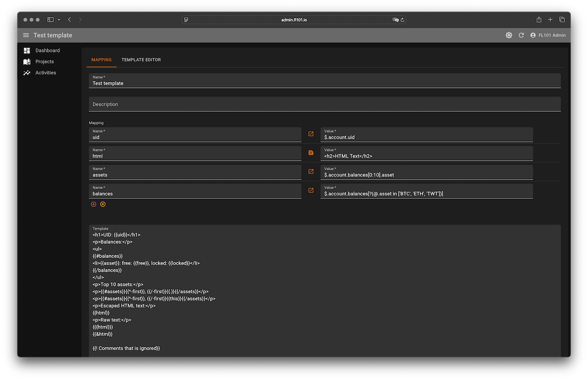Expand Safari sidebar dropdown chevron
The width and height of the screenshot is (588, 380).
59,20
